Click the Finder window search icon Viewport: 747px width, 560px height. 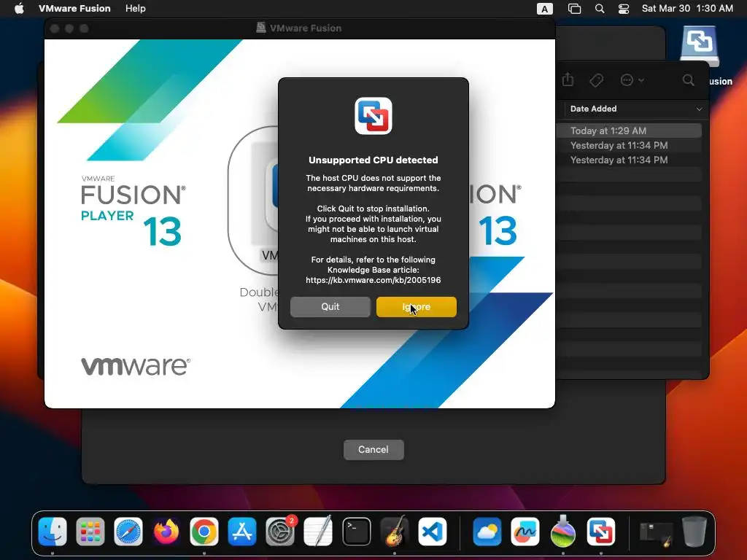pyautogui.click(x=688, y=80)
